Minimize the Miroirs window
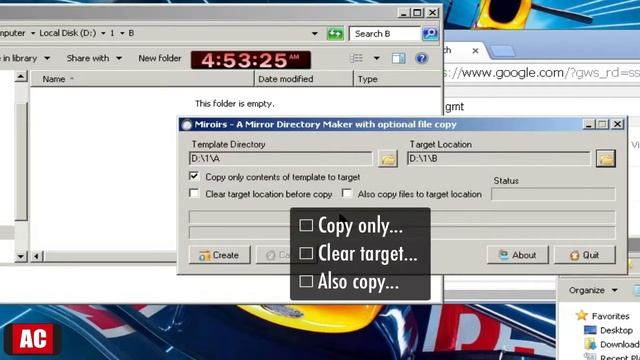 588,124
